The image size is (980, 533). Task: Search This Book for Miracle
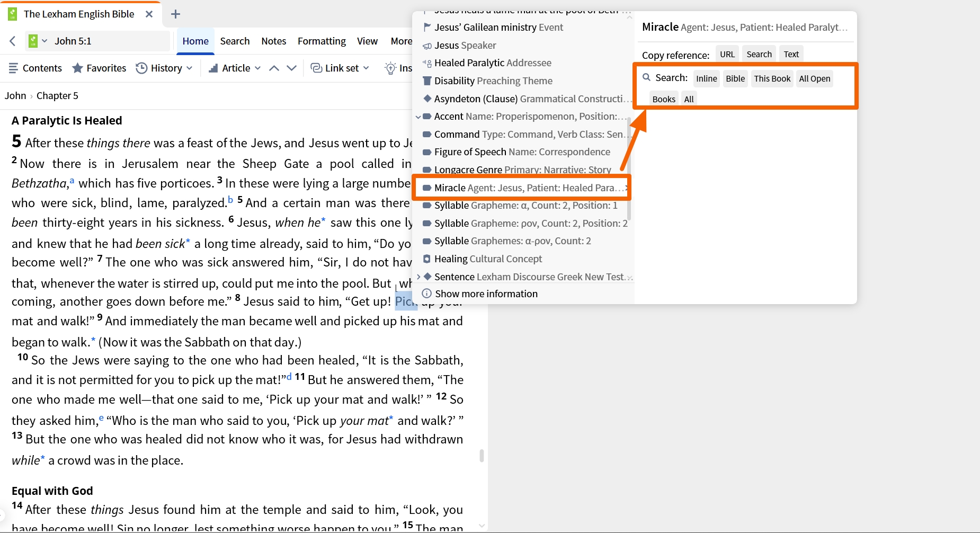772,78
